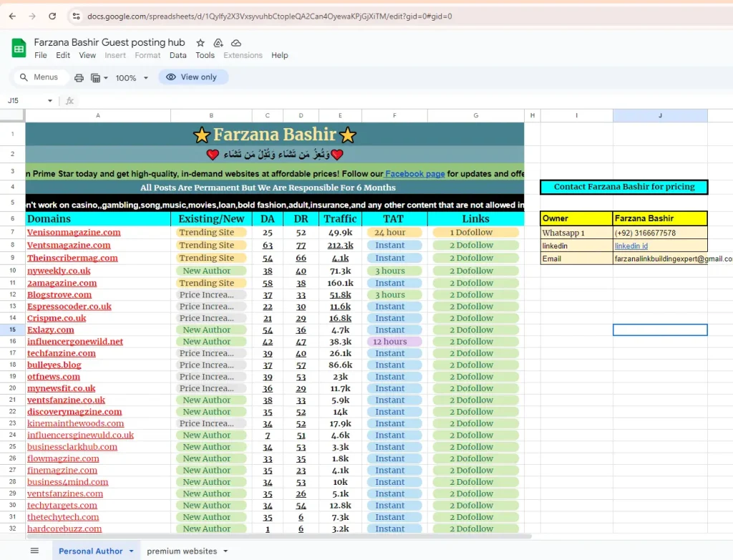Open 24 hour TAT dropdown chip
Viewport: 733px width, 560px height.
[x=394, y=233]
